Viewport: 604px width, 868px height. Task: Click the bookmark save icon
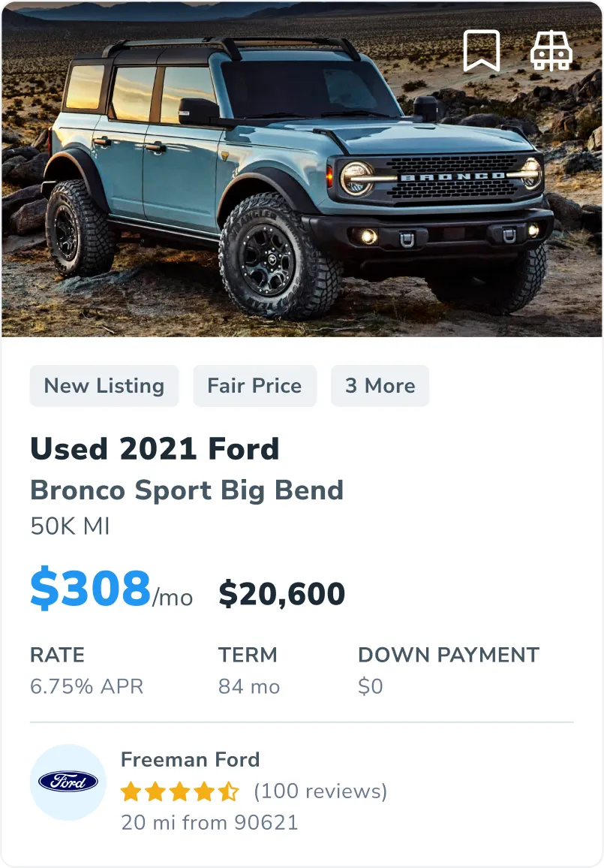(481, 51)
